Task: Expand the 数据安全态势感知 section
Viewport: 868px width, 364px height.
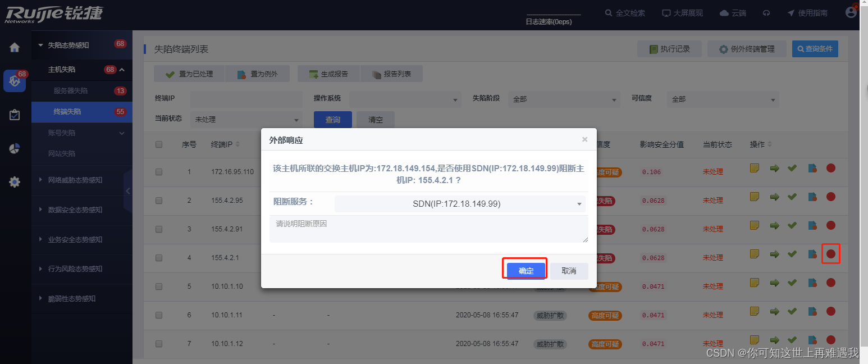Action: click(x=82, y=210)
